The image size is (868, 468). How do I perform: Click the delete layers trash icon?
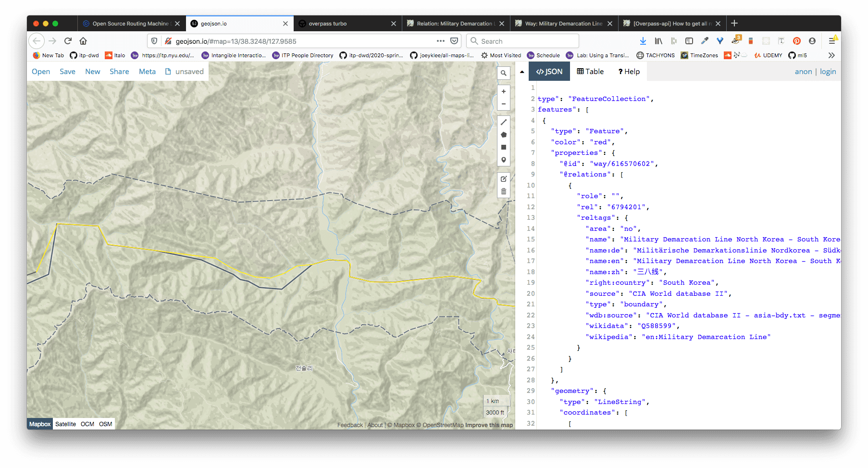(x=503, y=191)
